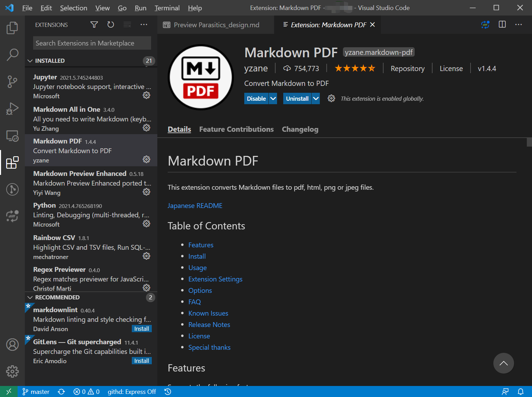Open Remote Explorer view in activity bar

pos(12,136)
